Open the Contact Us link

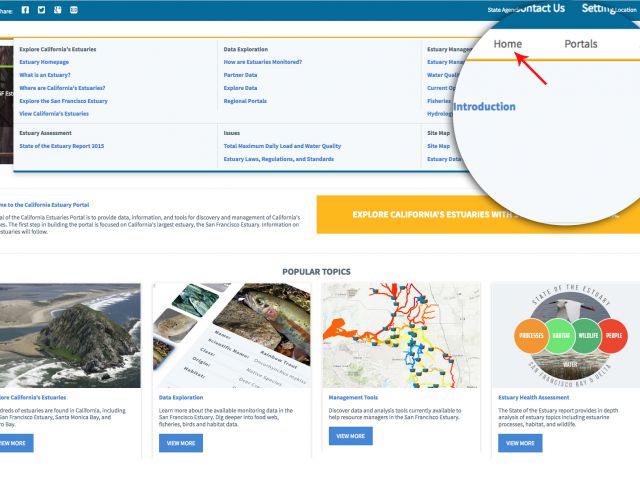(x=541, y=8)
